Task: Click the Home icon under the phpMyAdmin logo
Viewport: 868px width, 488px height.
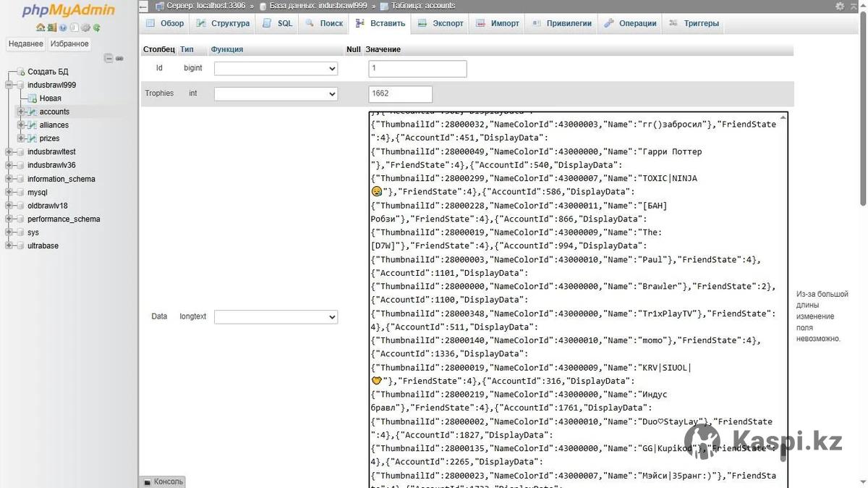Action: [41, 28]
